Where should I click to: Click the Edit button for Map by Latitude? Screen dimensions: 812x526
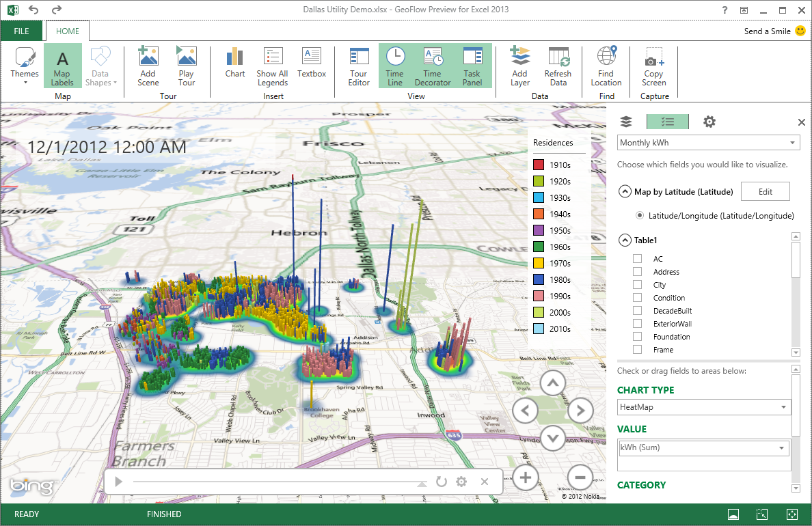point(765,191)
